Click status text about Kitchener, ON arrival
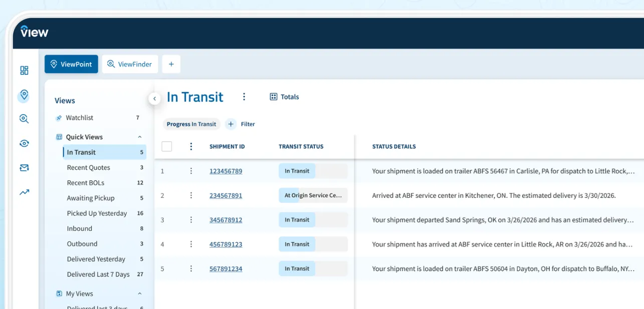Viewport: 644px width, 309px height. pos(494,196)
